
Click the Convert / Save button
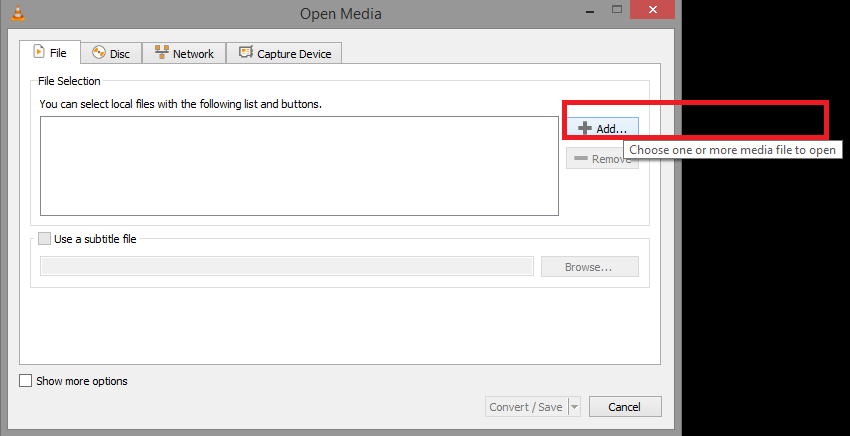coord(524,407)
